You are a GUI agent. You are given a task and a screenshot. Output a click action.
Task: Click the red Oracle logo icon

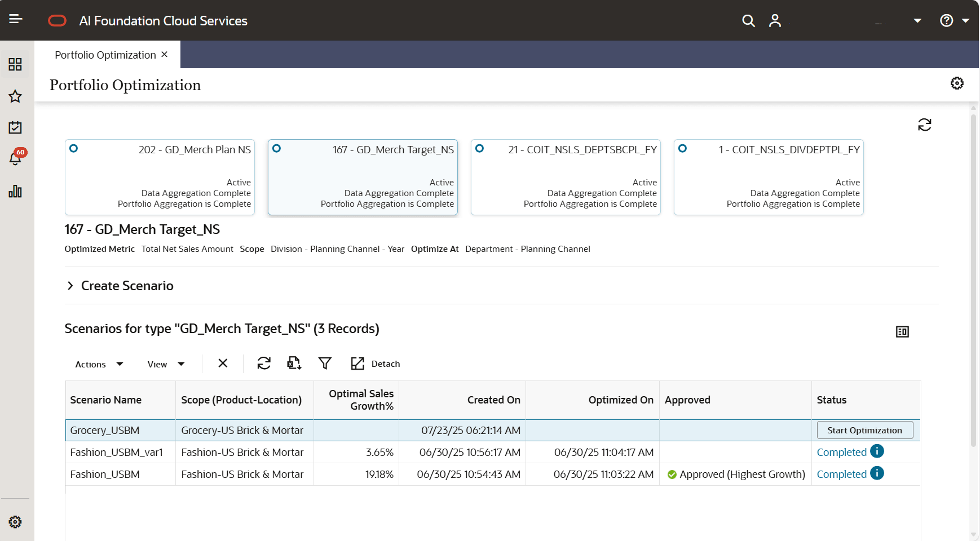[58, 21]
